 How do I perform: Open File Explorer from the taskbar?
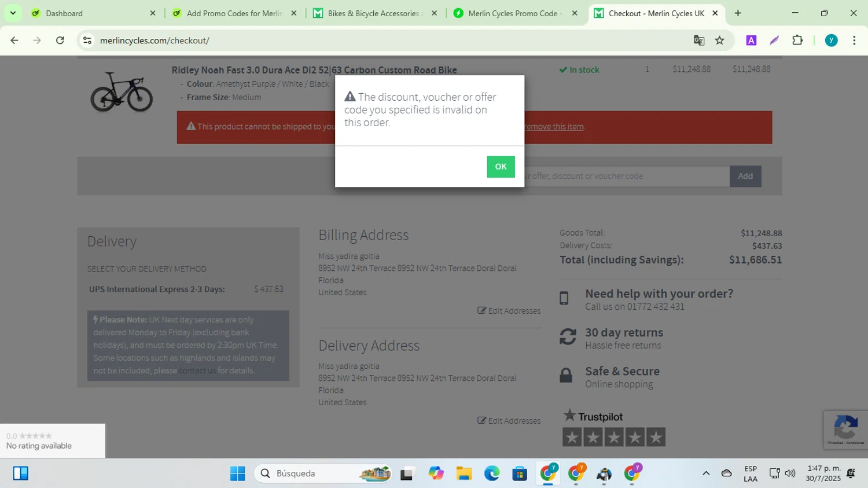pyautogui.click(x=464, y=474)
